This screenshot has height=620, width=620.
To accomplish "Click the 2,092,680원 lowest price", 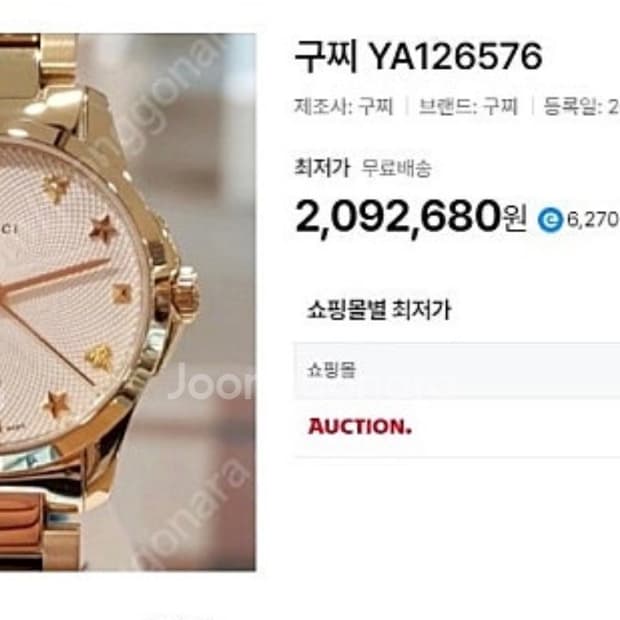I will coord(411,217).
